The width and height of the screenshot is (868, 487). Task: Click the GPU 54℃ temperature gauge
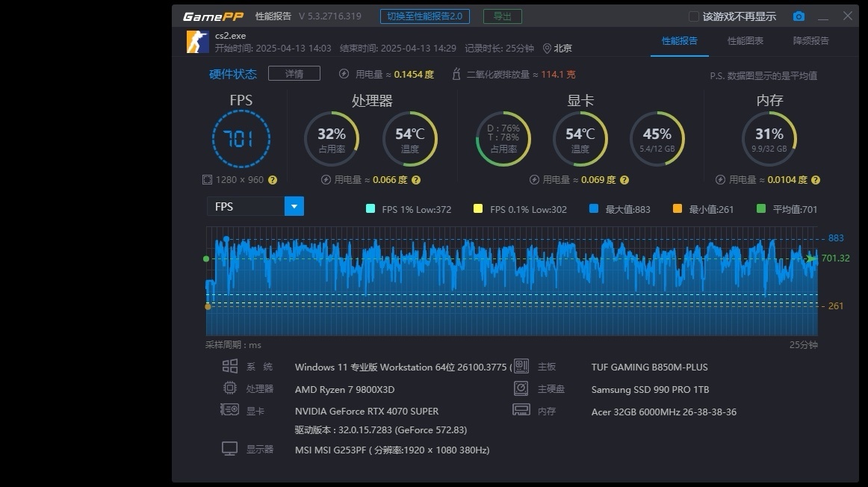coord(580,139)
